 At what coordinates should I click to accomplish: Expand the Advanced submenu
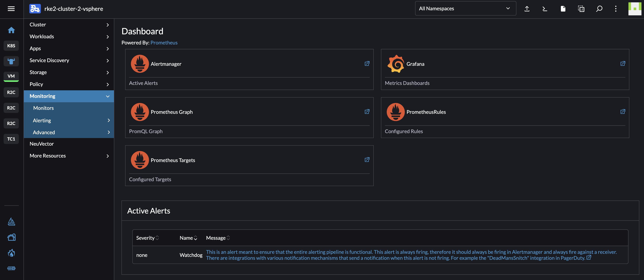pos(69,132)
